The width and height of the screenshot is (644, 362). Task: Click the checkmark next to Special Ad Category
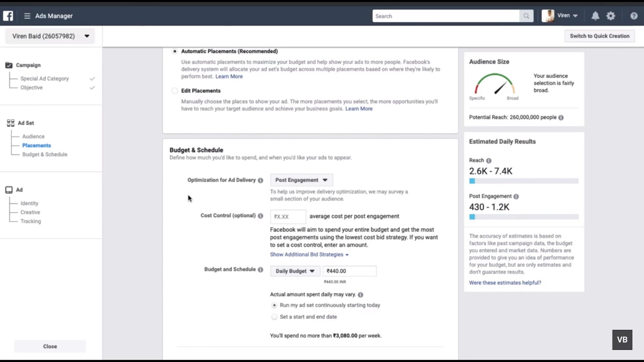(x=92, y=79)
